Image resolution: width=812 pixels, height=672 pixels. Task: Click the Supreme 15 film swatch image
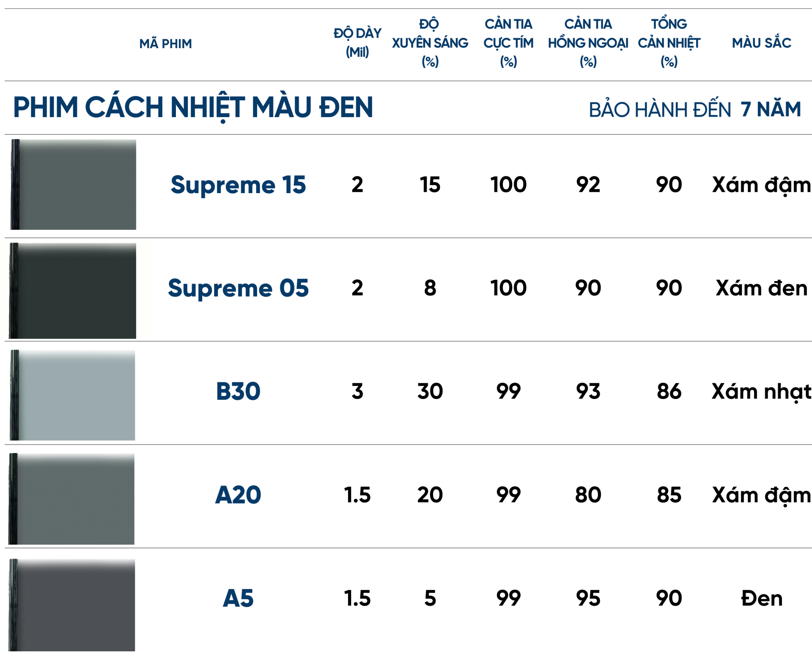tap(74, 185)
